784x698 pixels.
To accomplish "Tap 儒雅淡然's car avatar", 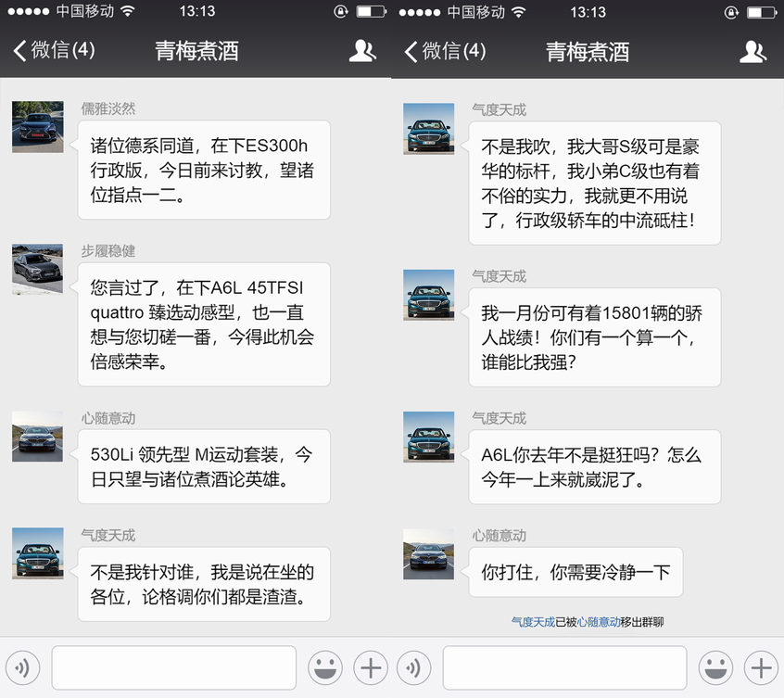I will click(x=37, y=127).
